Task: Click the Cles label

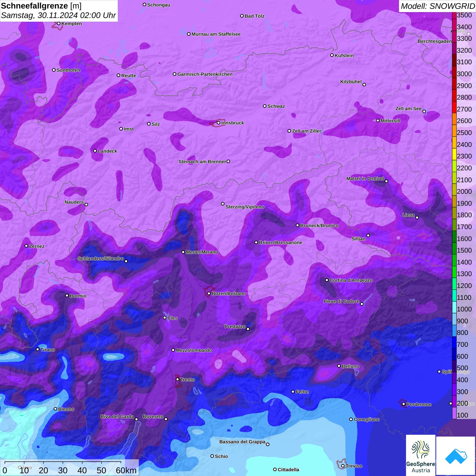Action: tap(172, 318)
